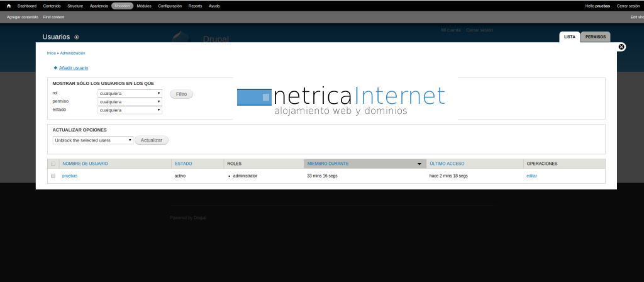Click the hace 2 mins 18 segs cell
644x282 pixels.
[448, 176]
